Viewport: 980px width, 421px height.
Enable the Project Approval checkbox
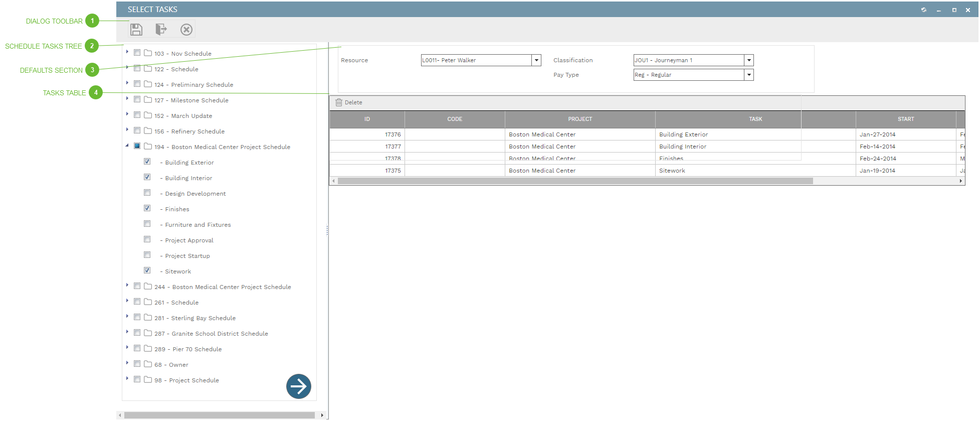(147, 239)
